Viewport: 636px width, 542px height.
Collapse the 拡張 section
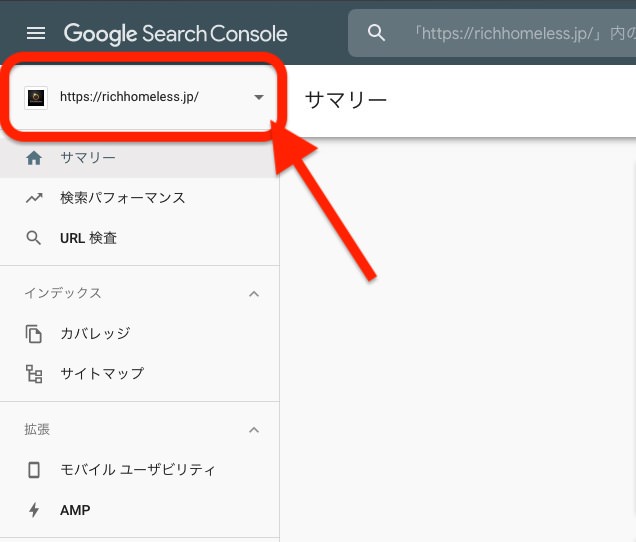[x=254, y=430]
